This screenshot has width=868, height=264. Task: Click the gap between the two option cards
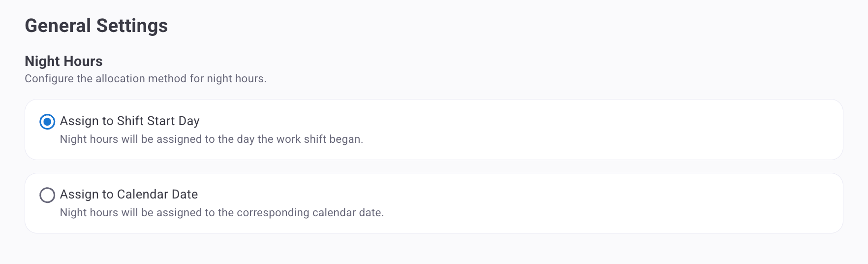pos(433,166)
